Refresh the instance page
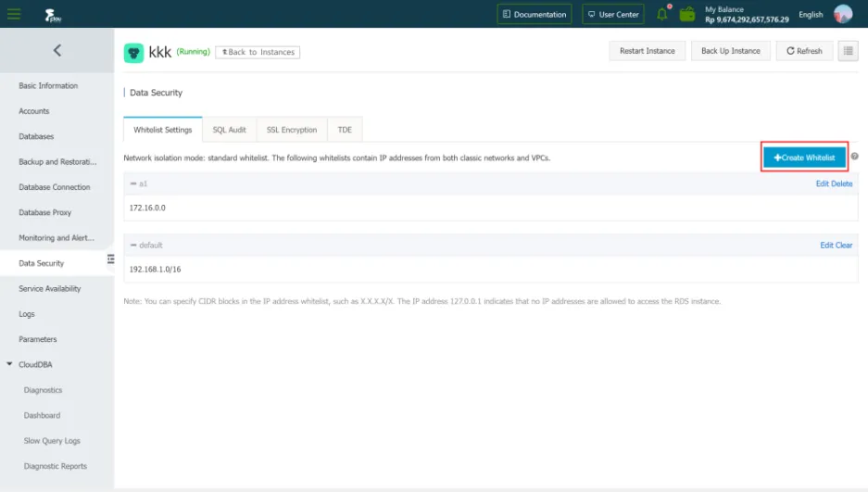 [x=804, y=51]
